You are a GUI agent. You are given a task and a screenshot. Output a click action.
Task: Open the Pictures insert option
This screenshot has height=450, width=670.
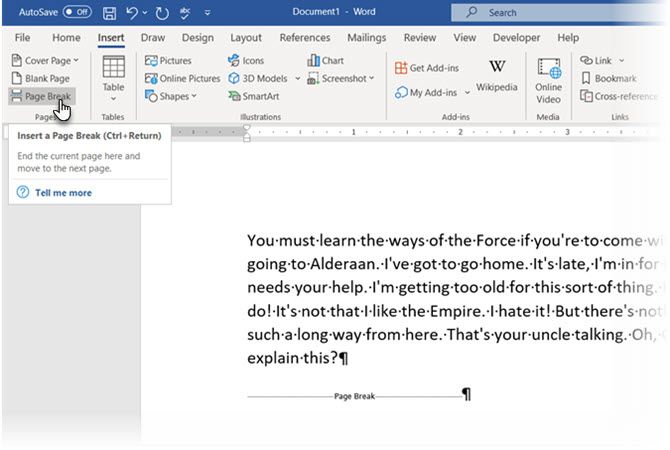[x=168, y=61]
